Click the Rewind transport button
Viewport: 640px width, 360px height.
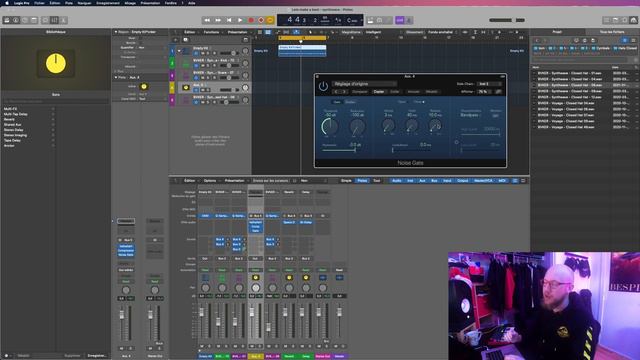[207, 20]
